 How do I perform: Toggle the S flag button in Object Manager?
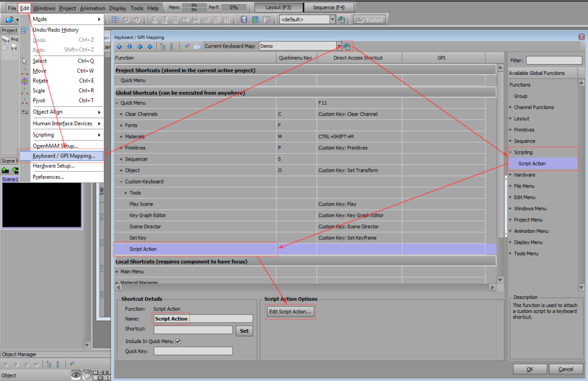pos(95,377)
